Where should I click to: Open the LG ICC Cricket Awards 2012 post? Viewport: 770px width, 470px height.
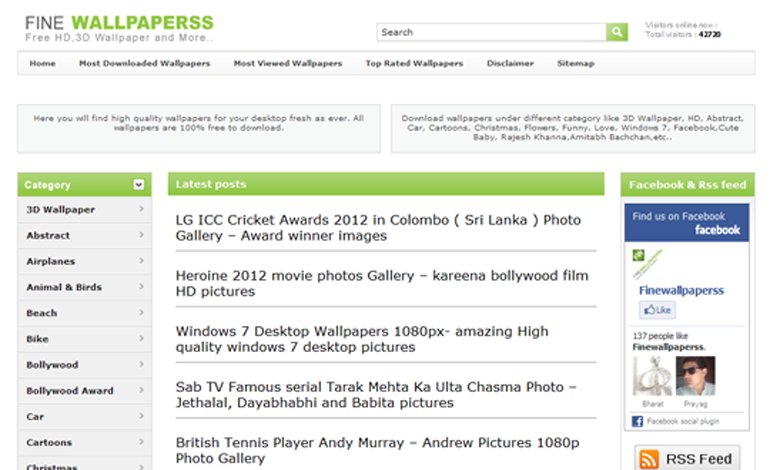click(378, 228)
